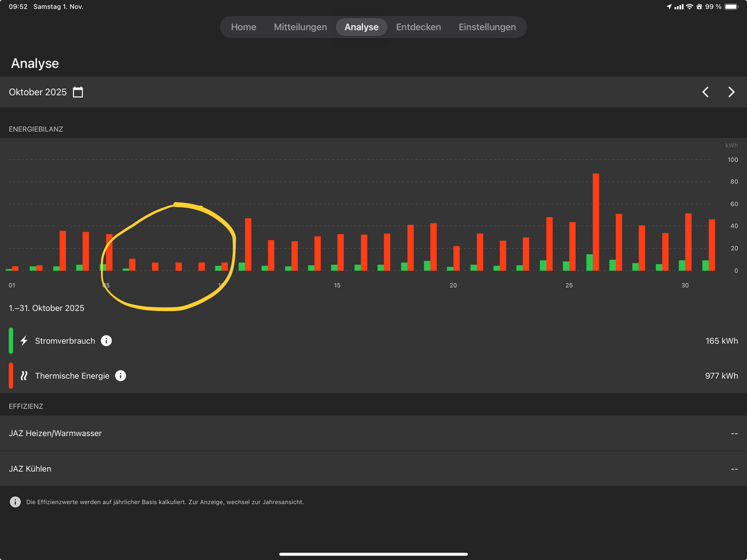Screen dimensions: 747x560
Task: Tap the EFFIZIENZ section header
Action: (26, 406)
